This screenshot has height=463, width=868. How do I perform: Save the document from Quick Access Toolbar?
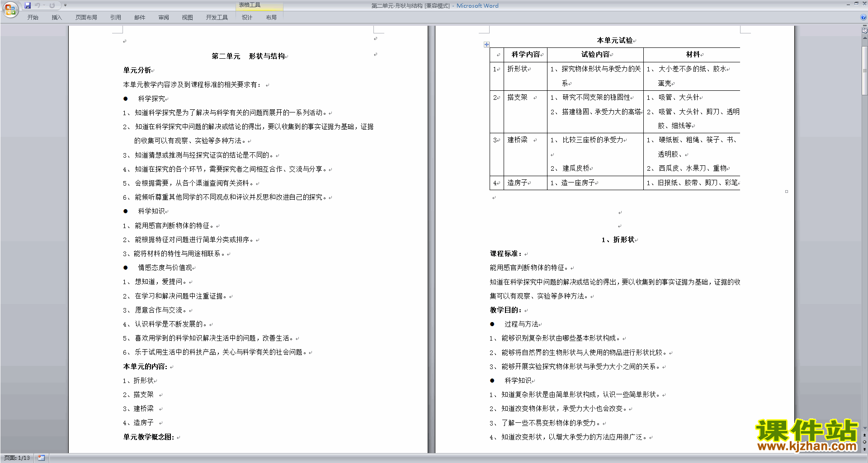tap(28, 5)
